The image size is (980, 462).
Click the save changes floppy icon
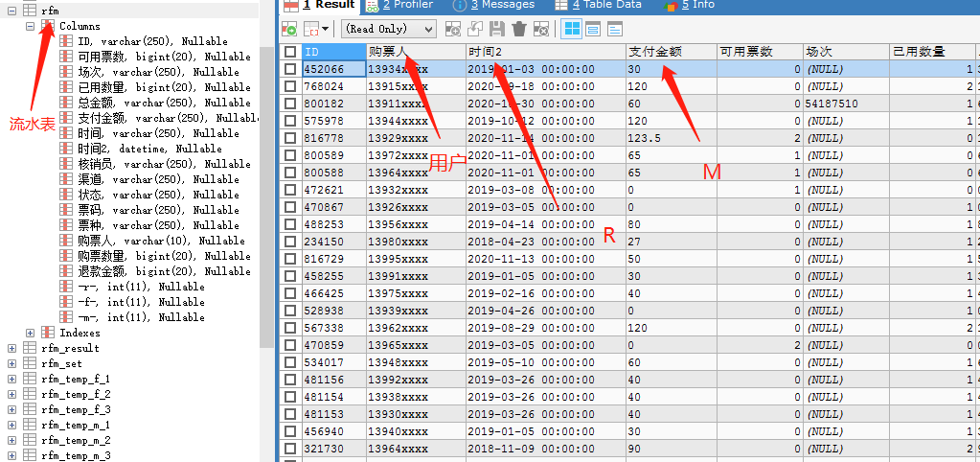pyautogui.click(x=496, y=29)
